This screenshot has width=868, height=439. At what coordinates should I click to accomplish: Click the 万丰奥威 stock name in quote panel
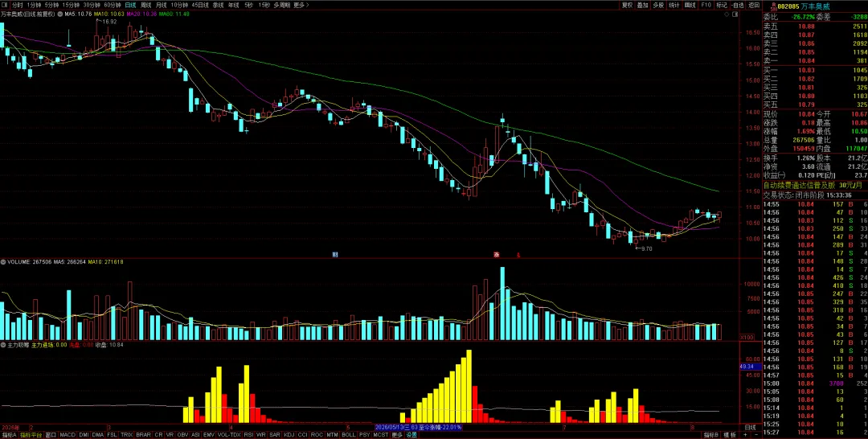816,6
